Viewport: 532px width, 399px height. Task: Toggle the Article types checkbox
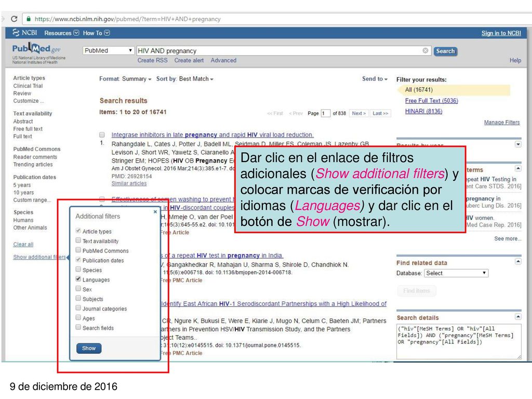tap(78, 231)
